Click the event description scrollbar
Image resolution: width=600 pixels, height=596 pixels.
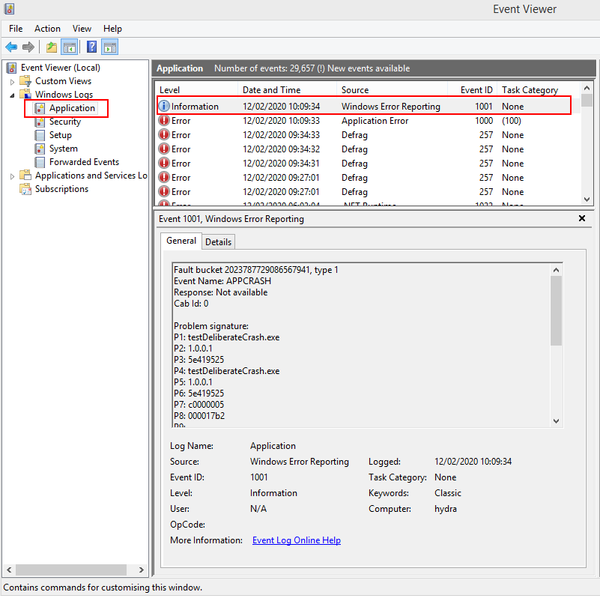click(x=556, y=310)
